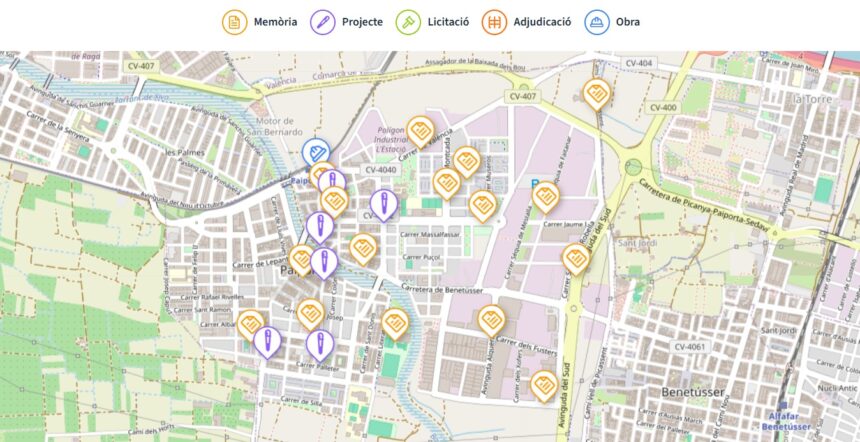This screenshot has width=860, height=442.
Task: Toggle the Memòria legend icon
Action: 234,21
